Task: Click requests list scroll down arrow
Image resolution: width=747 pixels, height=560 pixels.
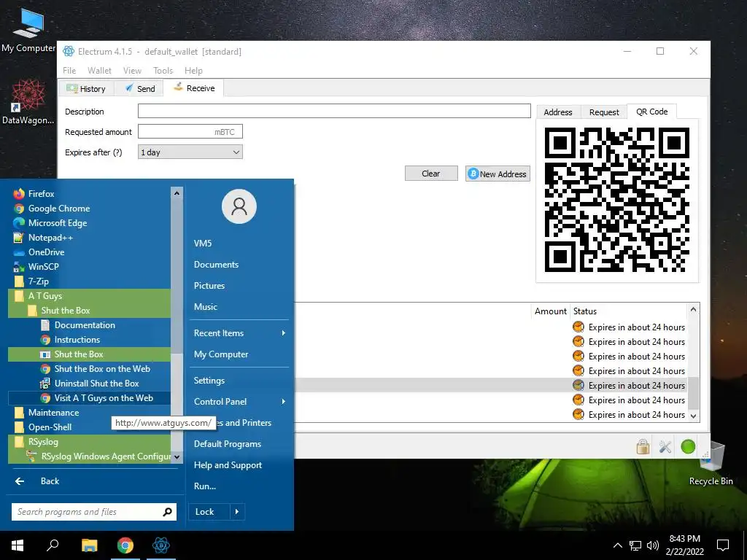Action: coord(693,416)
